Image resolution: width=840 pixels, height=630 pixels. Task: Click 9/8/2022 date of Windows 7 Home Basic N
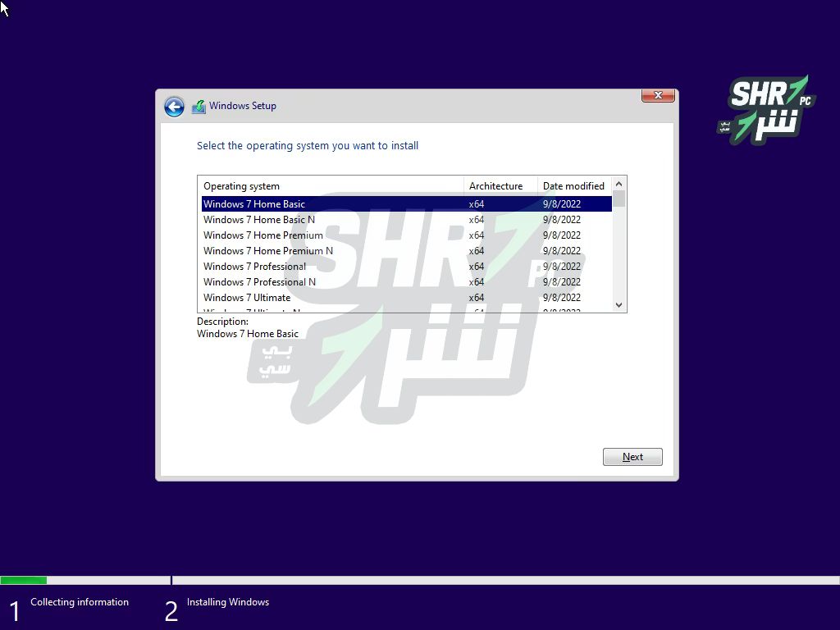(561, 220)
